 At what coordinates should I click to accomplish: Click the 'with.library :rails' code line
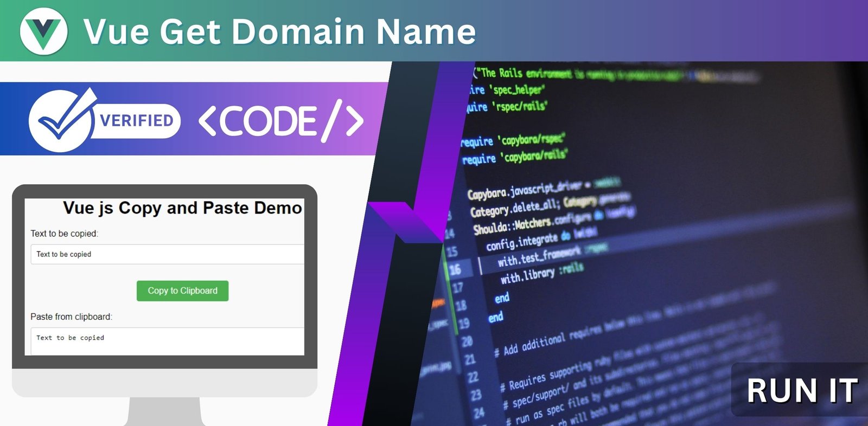[x=541, y=273]
